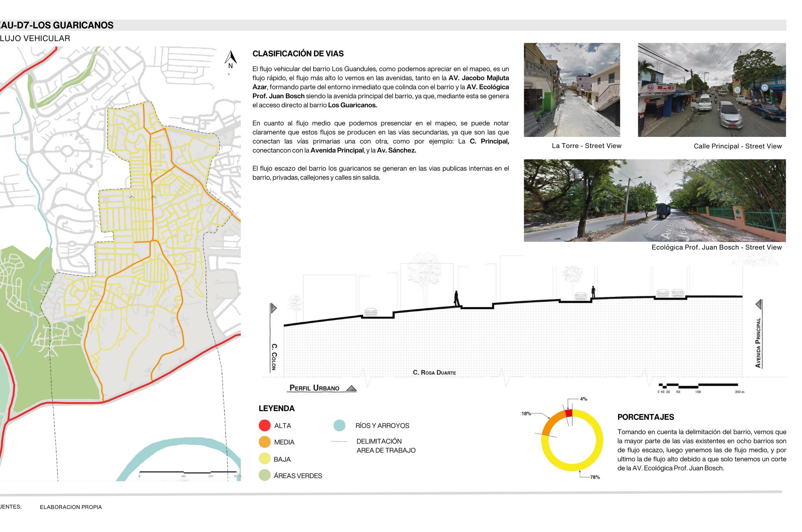Click the pedestrian silhouette on urban profile
Viewport: 802px width, 532px height.
click(456, 298)
